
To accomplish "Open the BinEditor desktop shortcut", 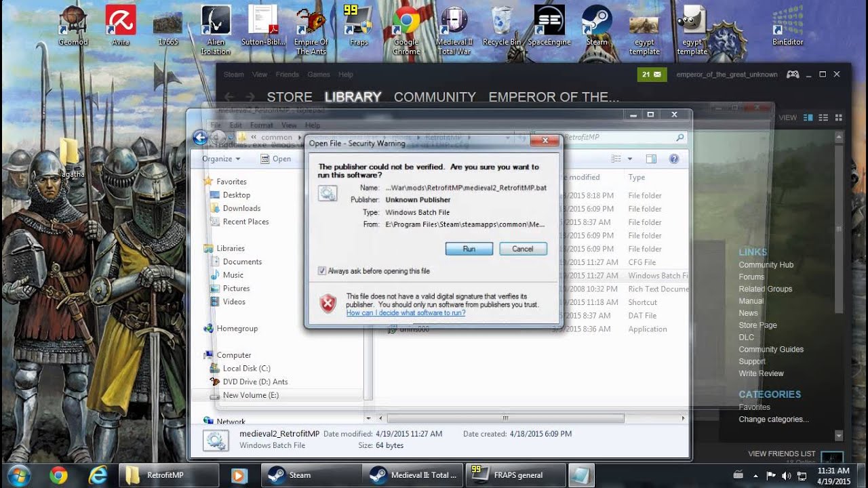I will 787,26.
